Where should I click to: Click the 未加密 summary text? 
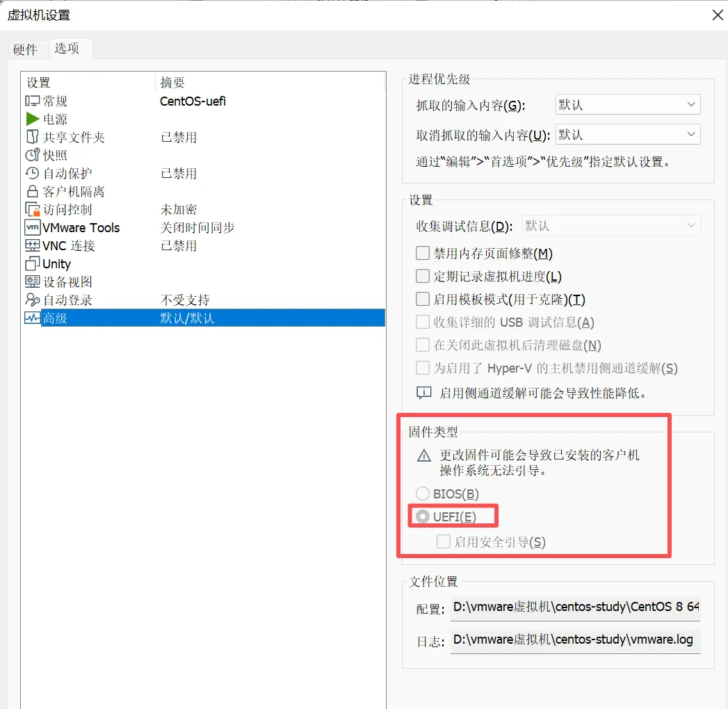[179, 209]
